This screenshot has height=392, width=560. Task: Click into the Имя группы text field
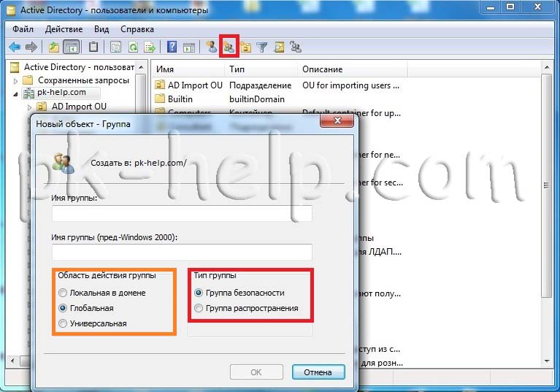coord(182,213)
